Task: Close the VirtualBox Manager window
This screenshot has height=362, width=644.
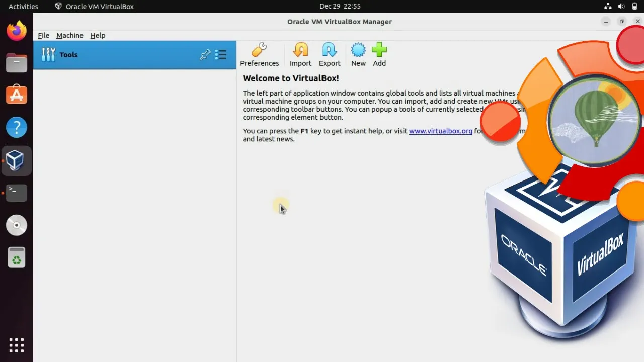Action: pos(637,22)
